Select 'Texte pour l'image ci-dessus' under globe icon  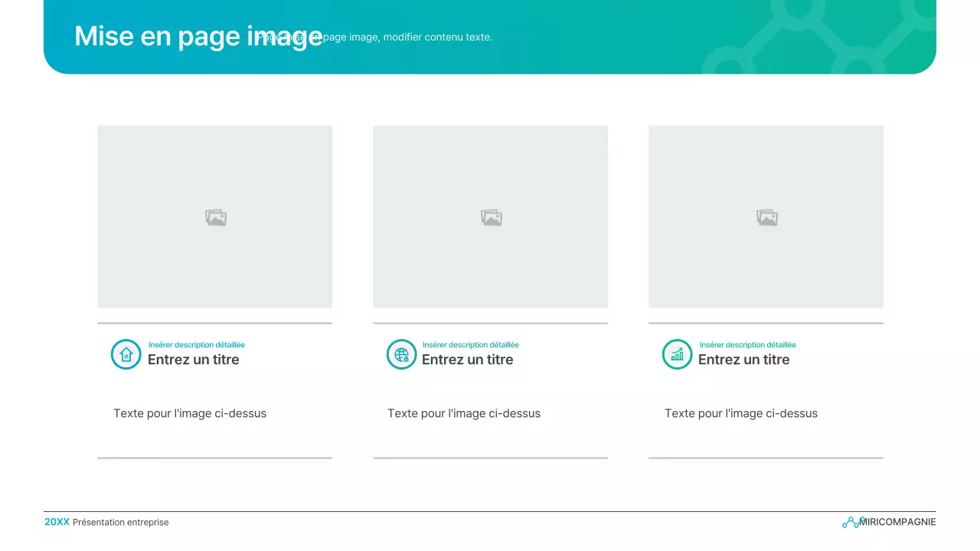point(464,413)
